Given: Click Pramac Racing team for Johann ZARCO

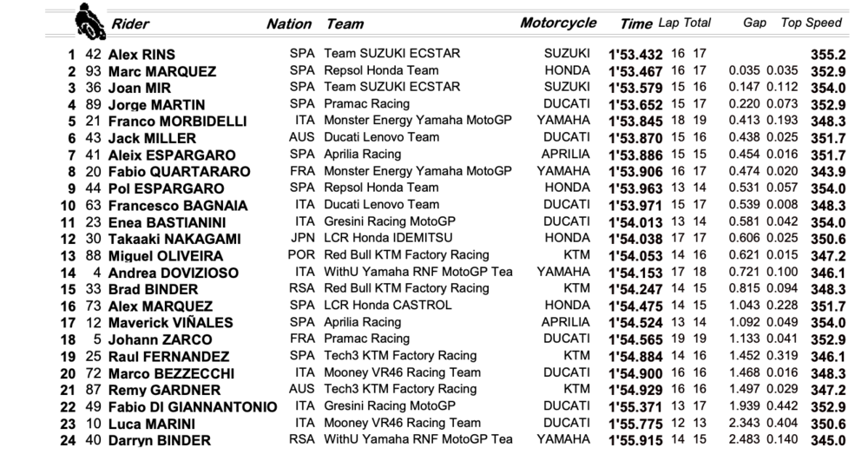Looking at the screenshot, I should point(366,338).
